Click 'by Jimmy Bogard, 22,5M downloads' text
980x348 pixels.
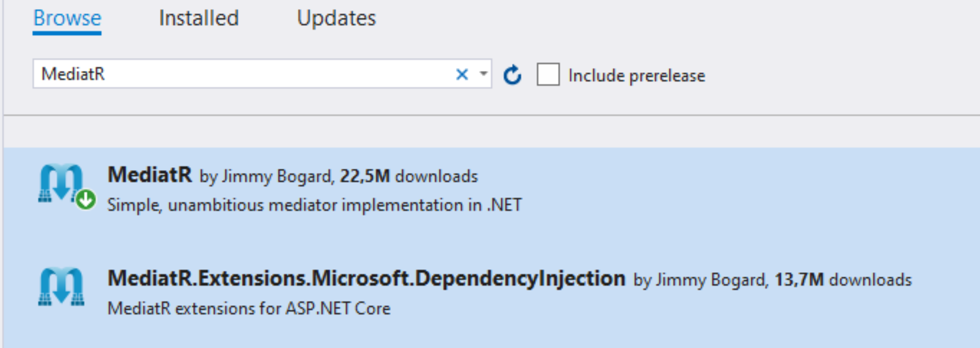pyautogui.click(x=339, y=176)
